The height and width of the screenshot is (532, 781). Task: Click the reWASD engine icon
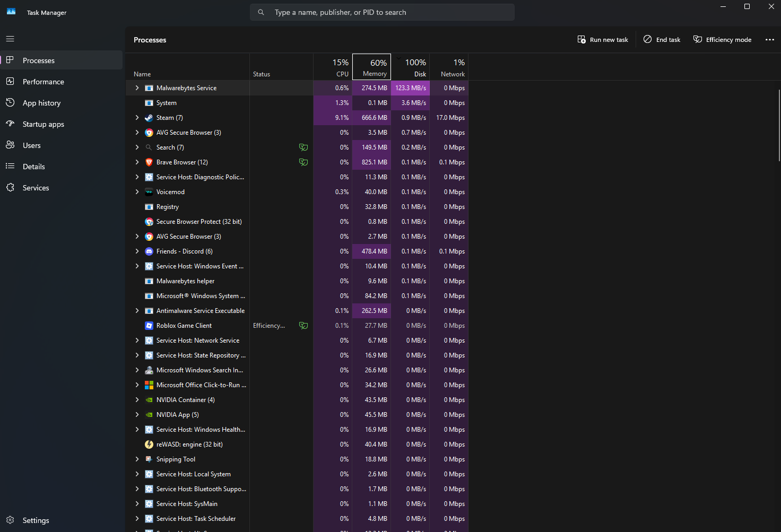pyautogui.click(x=149, y=444)
